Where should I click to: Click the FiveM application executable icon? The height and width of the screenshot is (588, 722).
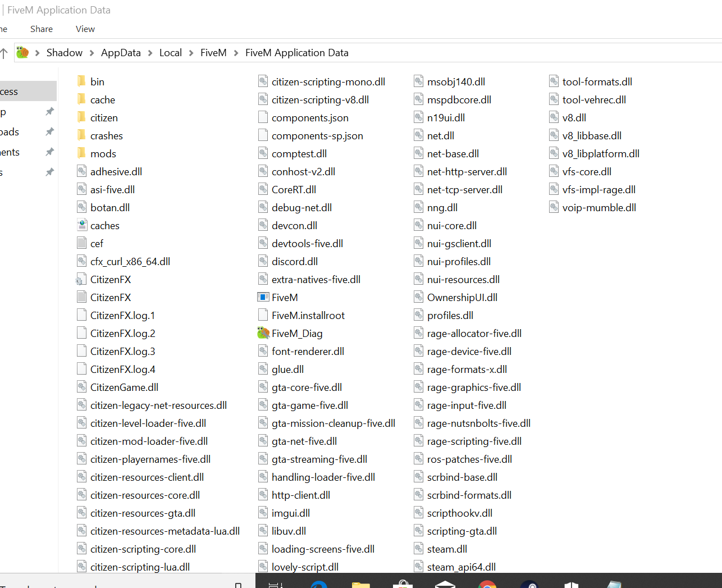263,297
